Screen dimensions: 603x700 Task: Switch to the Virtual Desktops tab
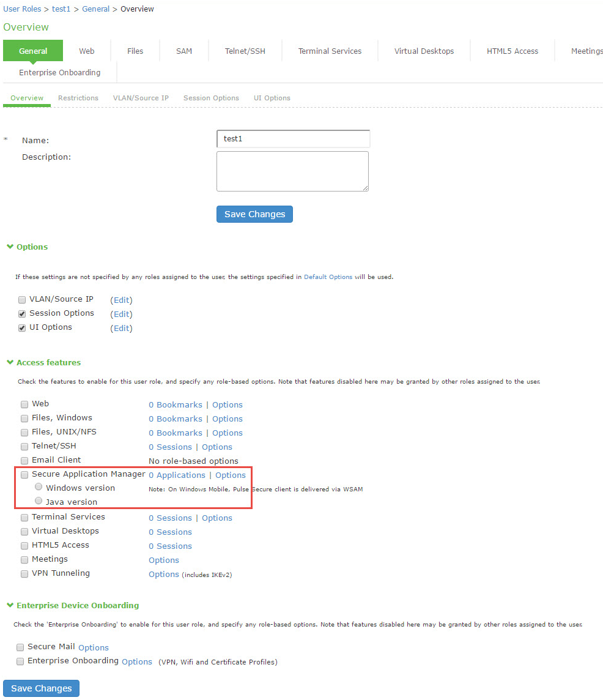(x=423, y=51)
